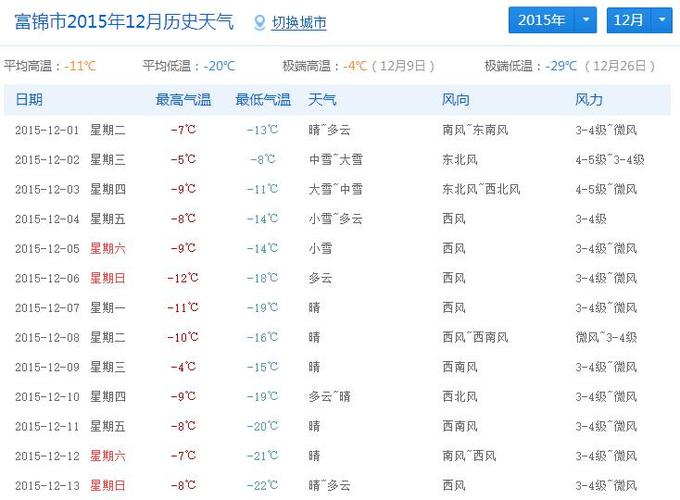Click wind direction 南风~西风 on 12-12
Image resolution: width=680 pixels, height=500 pixels.
(469, 456)
